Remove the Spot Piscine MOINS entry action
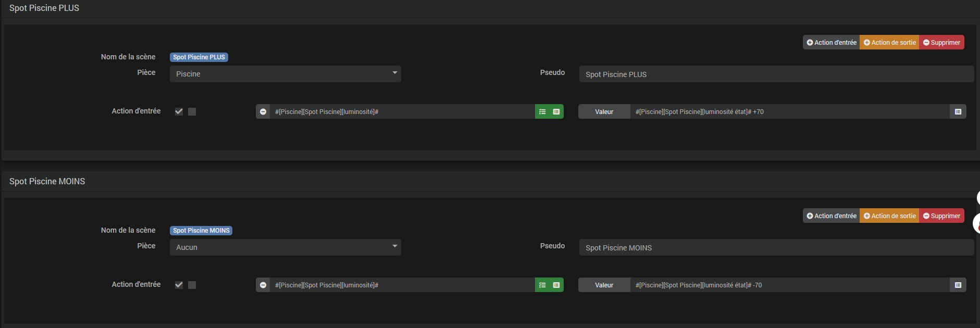This screenshot has height=328, width=980. point(263,285)
